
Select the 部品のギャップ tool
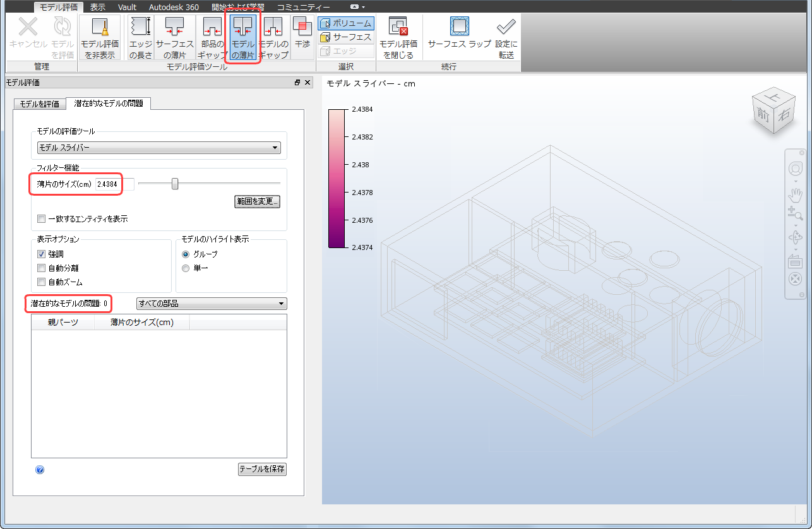point(212,38)
